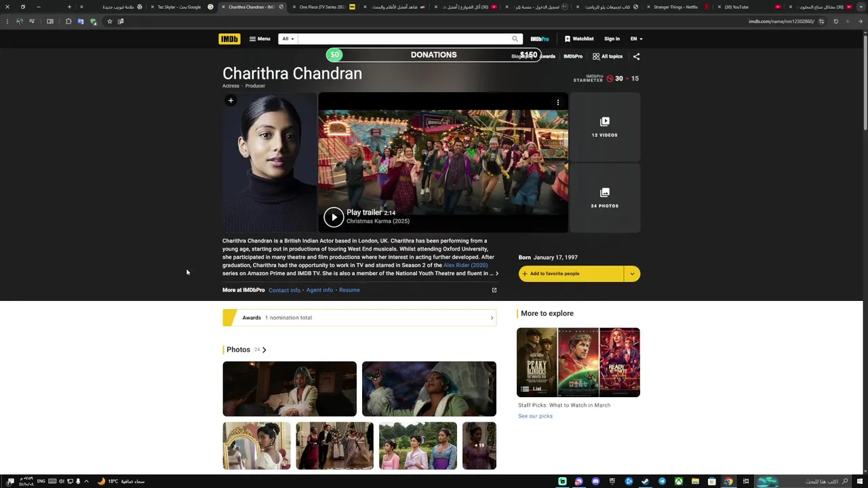Add to favorite people

pos(571,274)
